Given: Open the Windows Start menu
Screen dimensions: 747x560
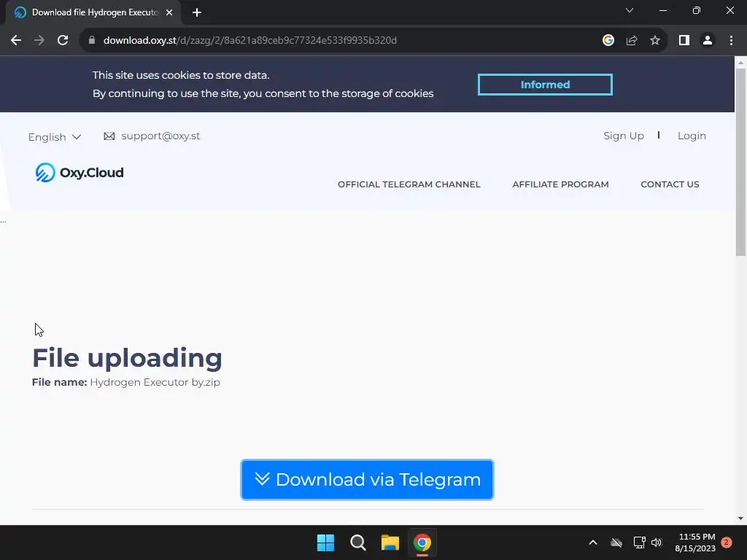Looking at the screenshot, I should (x=326, y=542).
